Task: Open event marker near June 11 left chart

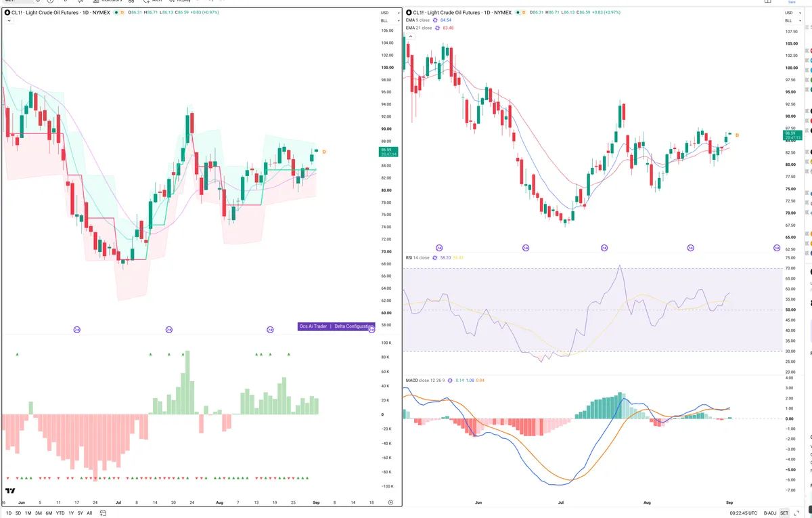Action: (77, 330)
